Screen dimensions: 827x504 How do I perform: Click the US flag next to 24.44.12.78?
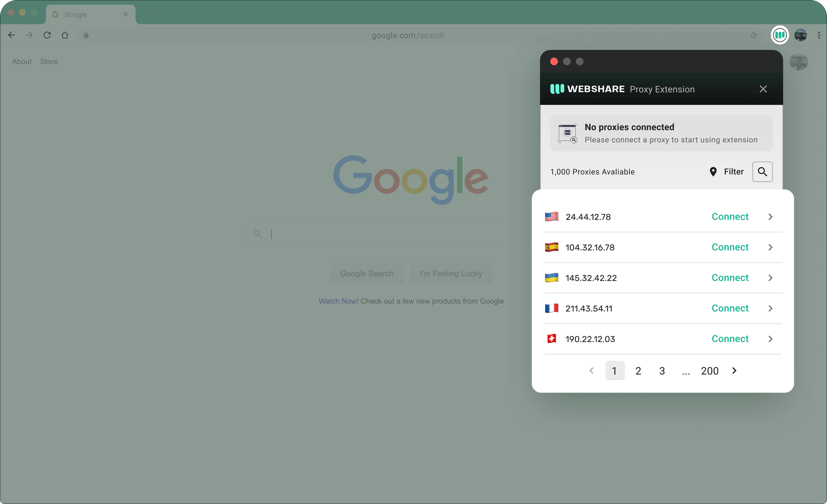(551, 216)
